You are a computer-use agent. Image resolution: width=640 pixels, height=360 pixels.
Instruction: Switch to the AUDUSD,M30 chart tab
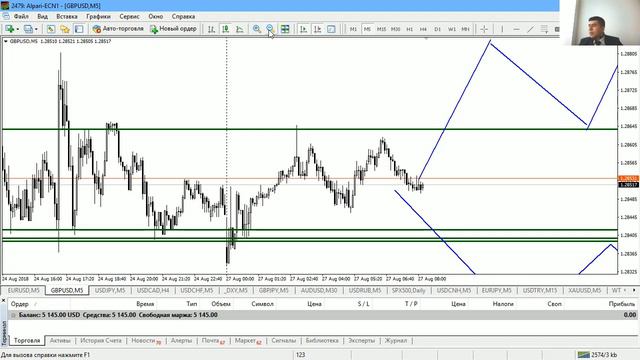click(319, 290)
